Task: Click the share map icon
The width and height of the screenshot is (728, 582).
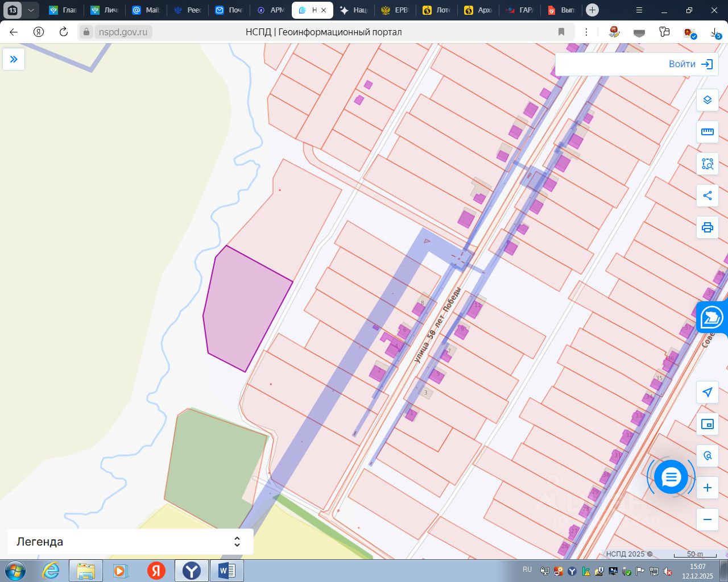Action: pyautogui.click(x=708, y=196)
